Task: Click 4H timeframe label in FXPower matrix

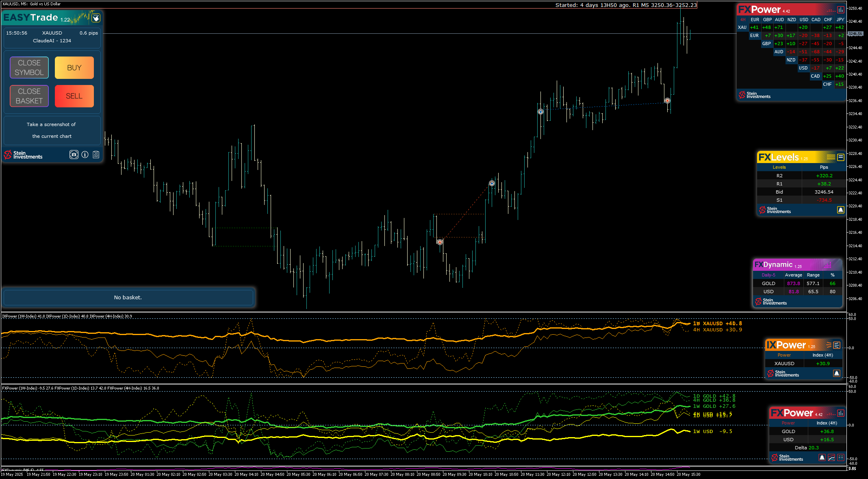Action: [743, 20]
